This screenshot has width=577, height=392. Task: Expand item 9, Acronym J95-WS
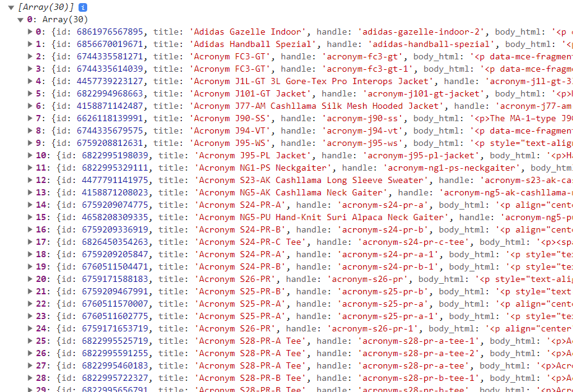30,143
